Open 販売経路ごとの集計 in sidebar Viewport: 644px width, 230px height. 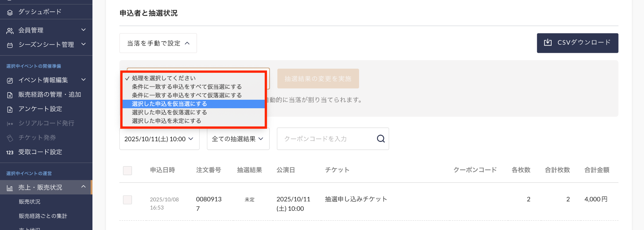(43, 216)
